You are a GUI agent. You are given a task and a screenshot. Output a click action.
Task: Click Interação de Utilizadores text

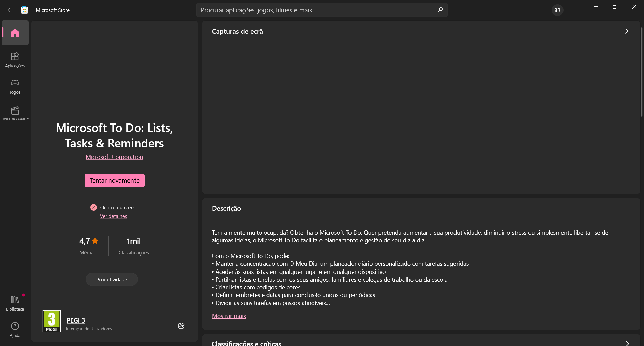pos(89,329)
